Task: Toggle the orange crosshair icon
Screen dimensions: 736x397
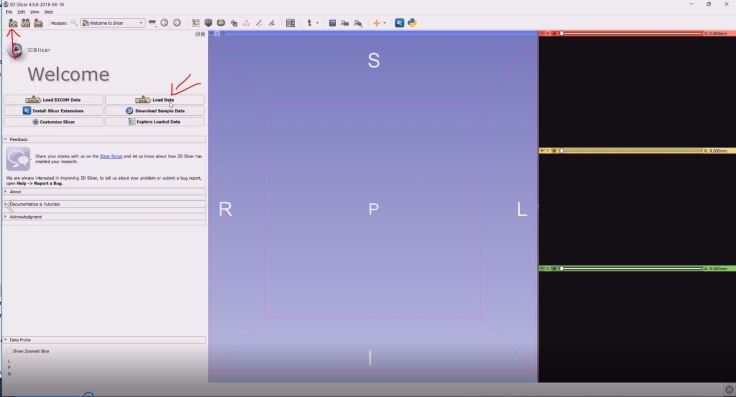Action: [376, 23]
